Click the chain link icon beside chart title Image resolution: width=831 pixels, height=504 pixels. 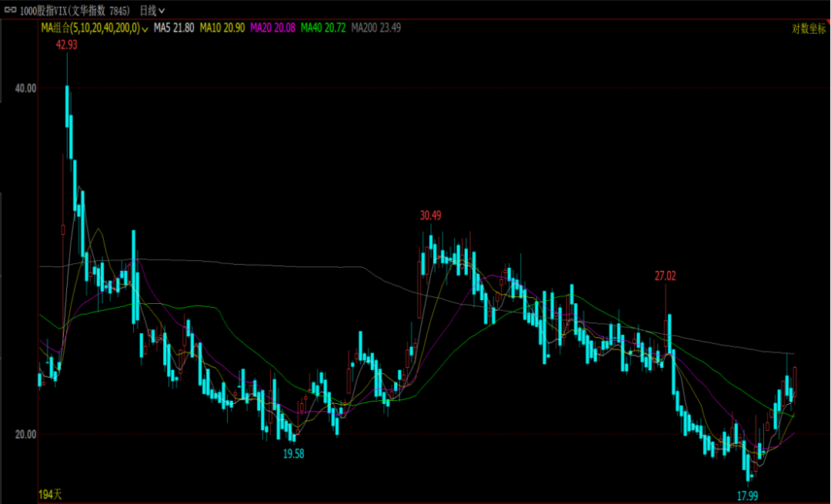[11, 10]
